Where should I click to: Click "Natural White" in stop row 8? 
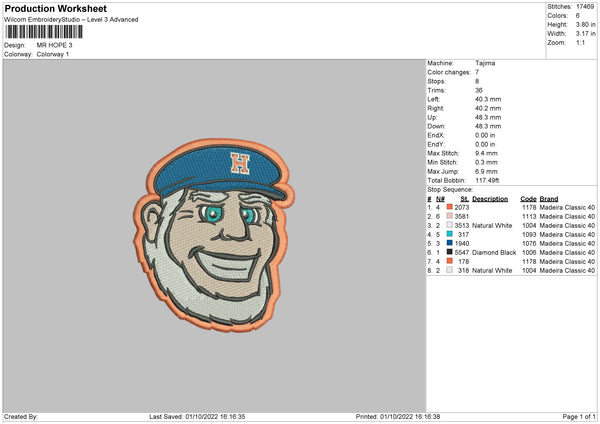[x=492, y=271]
